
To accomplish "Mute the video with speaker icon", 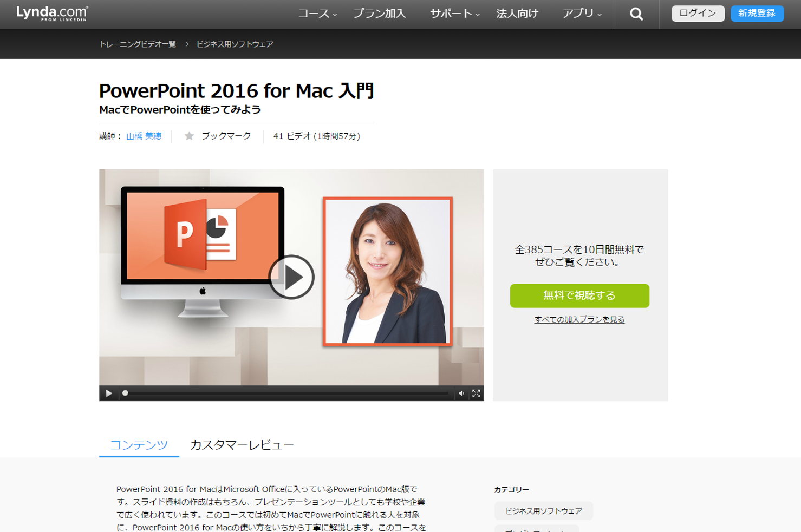I will [461, 393].
